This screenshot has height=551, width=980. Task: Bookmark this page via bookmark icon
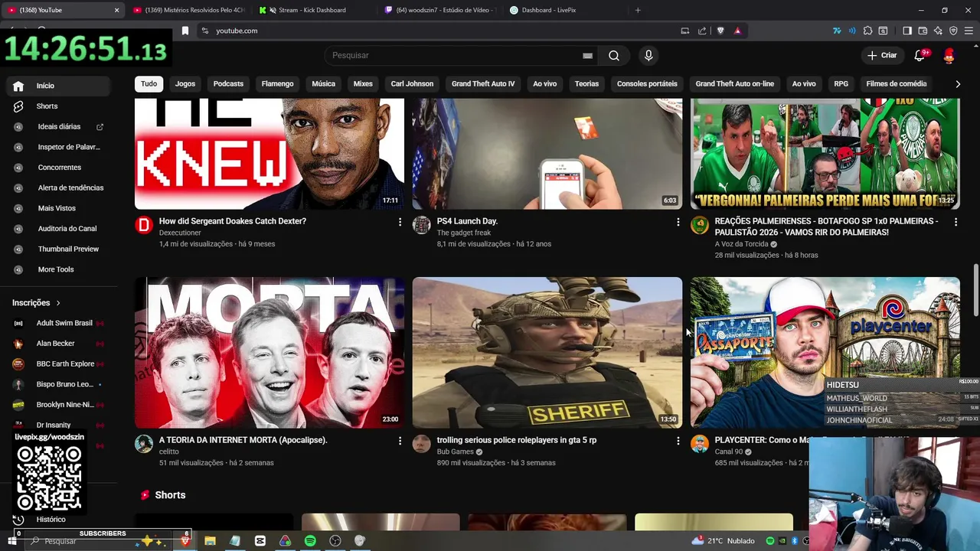click(185, 31)
